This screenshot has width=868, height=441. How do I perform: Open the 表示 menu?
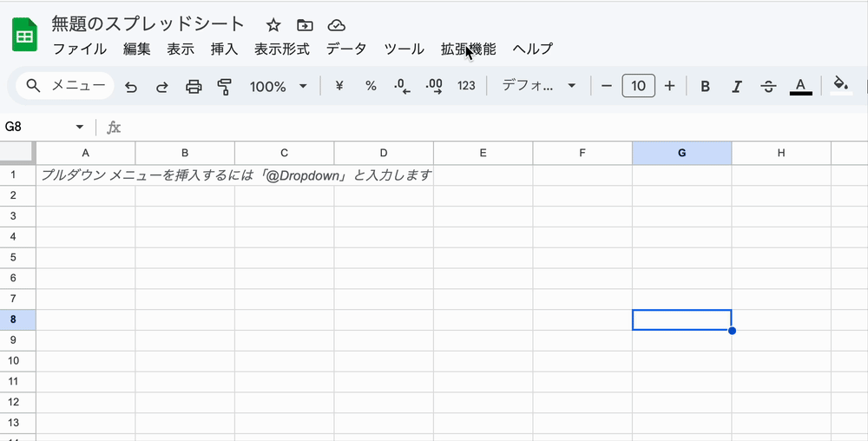click(181, 49)
